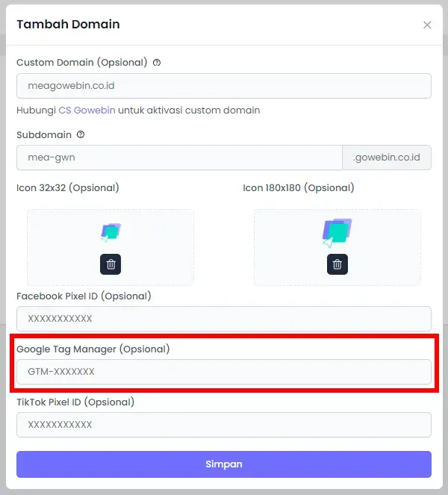
Task: Click the Icon 32x32 upload area
Action: [x=111, y=248]
